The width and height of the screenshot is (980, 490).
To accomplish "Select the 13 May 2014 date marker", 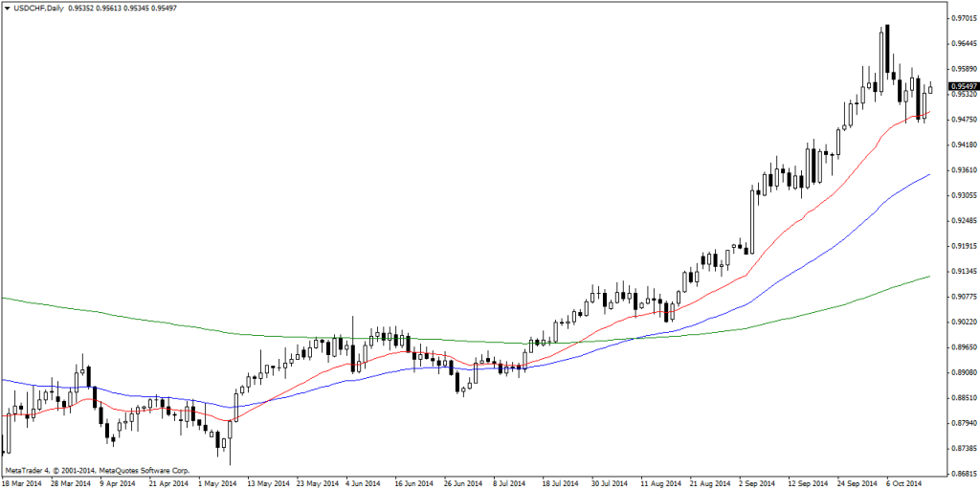I will (267, 483).
